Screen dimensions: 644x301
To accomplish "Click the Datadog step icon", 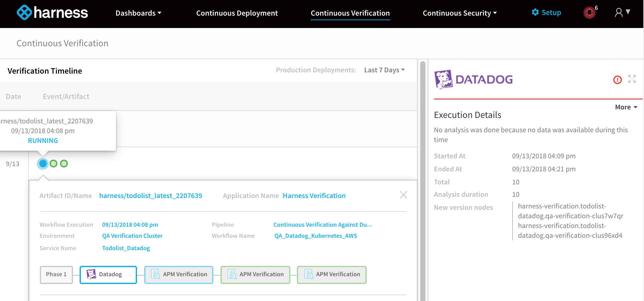I will [91, 274].
